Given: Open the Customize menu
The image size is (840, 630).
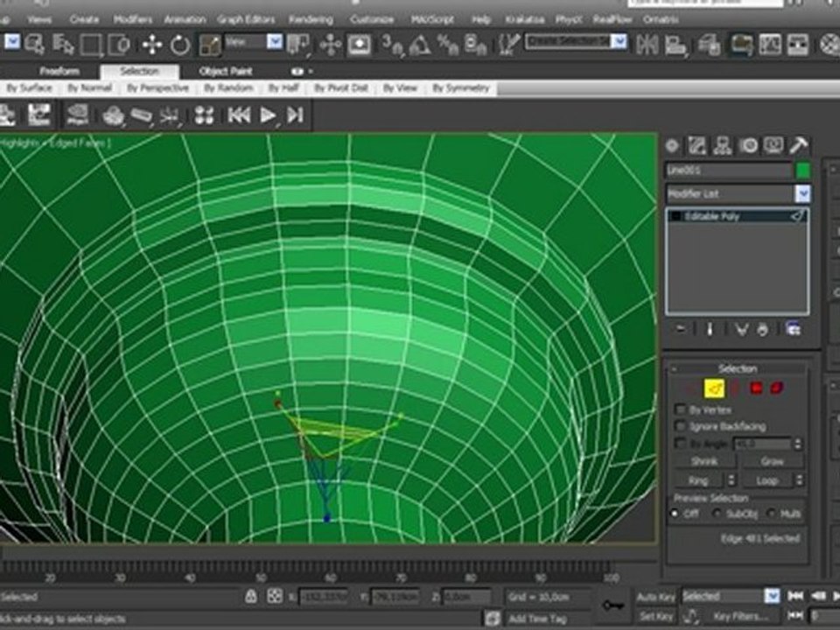Looking at the screenshot, I should 372,19.
